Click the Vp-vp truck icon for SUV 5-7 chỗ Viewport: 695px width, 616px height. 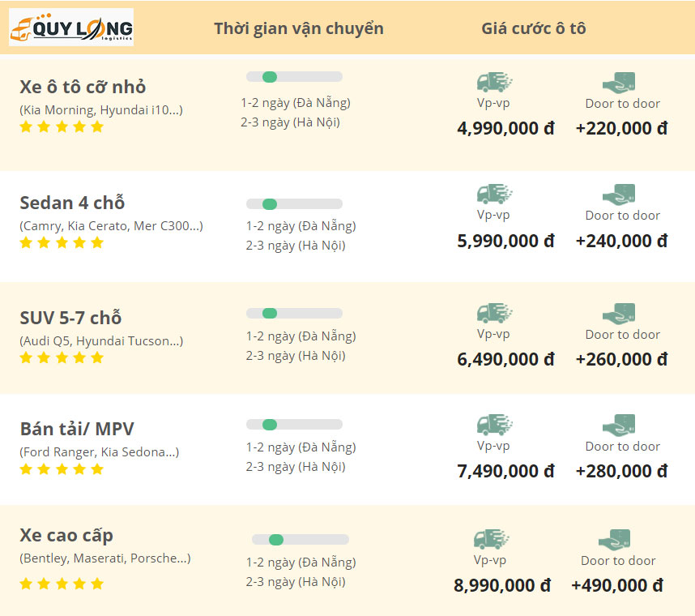(x=495, y=313)
